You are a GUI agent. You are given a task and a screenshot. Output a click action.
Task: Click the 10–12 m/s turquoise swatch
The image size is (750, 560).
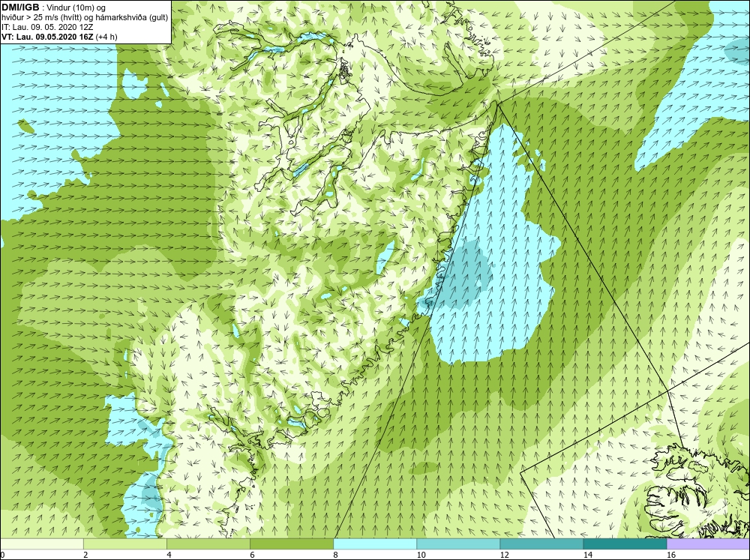coord(458,544)
